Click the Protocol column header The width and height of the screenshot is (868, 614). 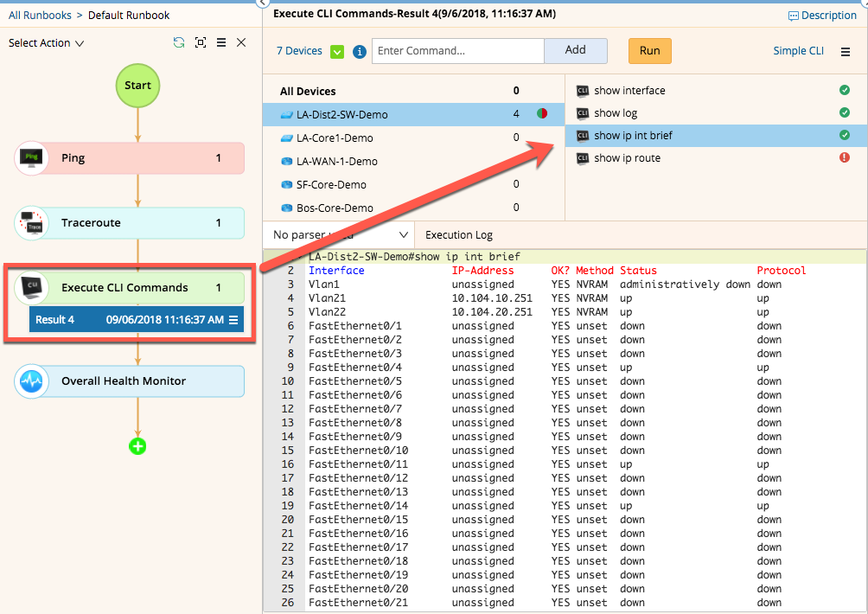point(781,271)
